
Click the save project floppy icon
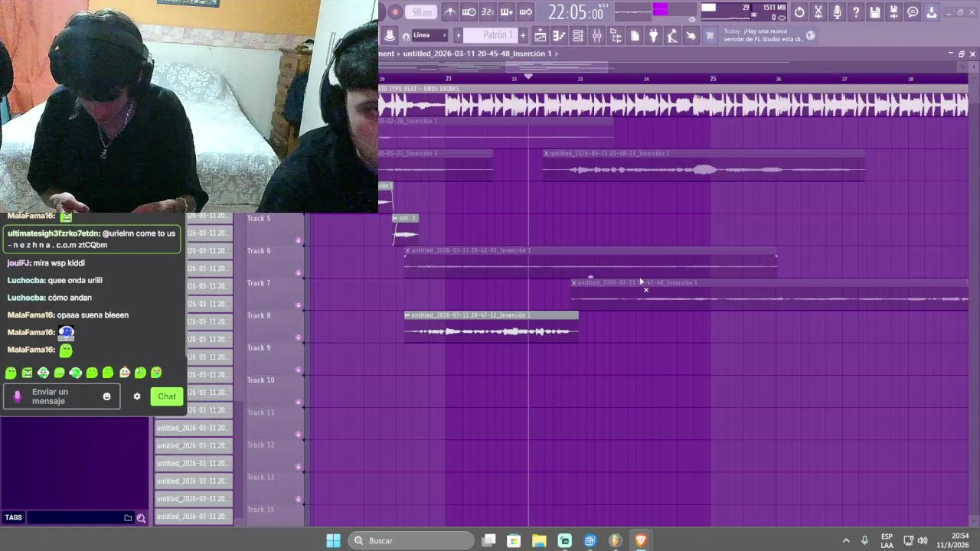point(874,12)
